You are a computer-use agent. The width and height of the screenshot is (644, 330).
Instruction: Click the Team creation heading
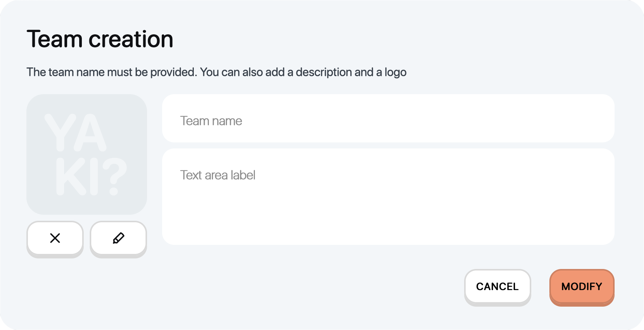click(100, 38)
